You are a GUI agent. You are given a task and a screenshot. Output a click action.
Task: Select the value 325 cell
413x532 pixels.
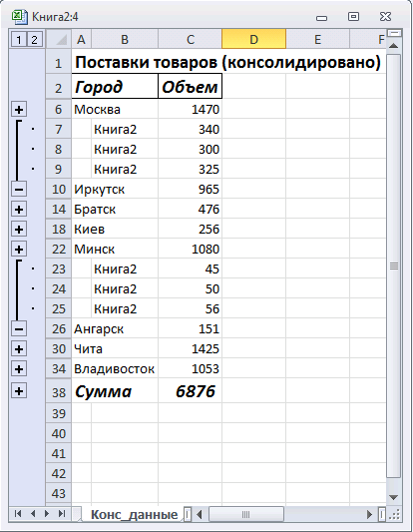click(x=190, y=170)
